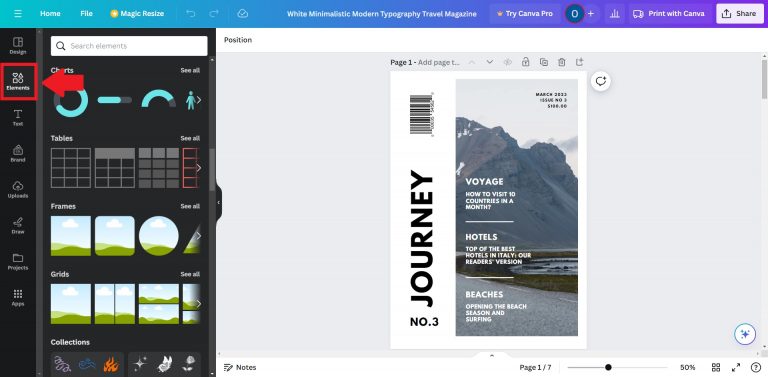This screenshot has height=377, width=768.
Task: Duplicate the page
Action: coord(544,62)
